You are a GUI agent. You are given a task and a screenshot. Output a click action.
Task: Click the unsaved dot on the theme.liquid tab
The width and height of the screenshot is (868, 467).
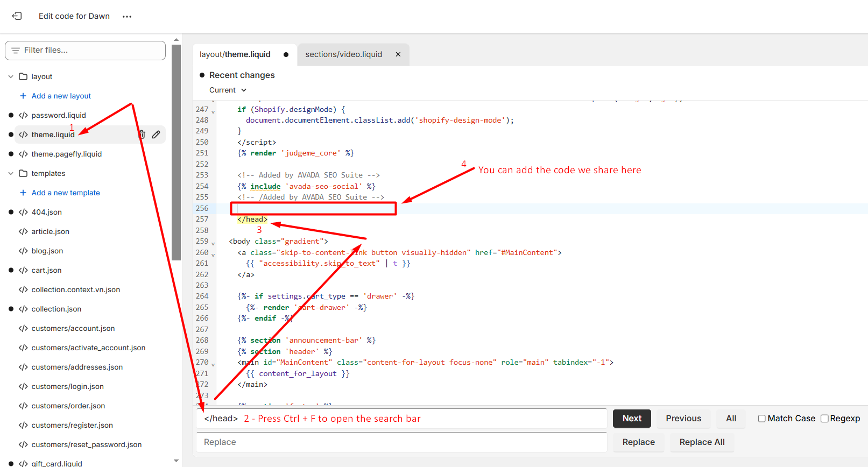(286, 54)
